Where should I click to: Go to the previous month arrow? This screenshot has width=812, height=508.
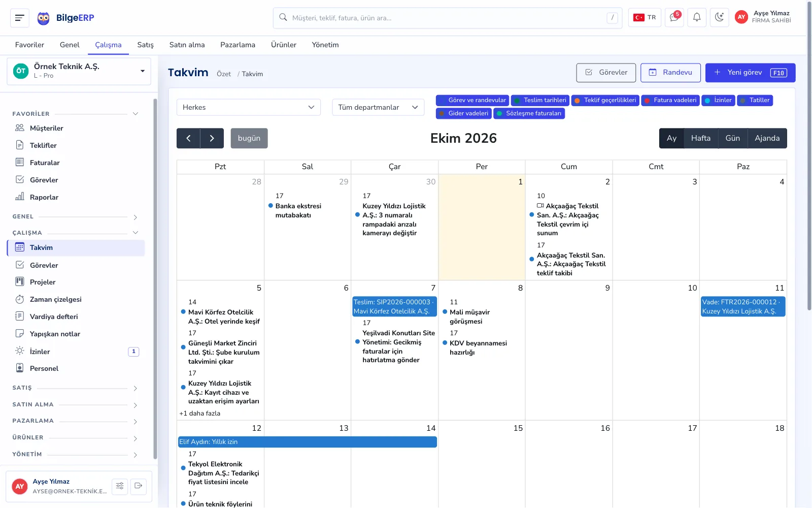point(188,138)
